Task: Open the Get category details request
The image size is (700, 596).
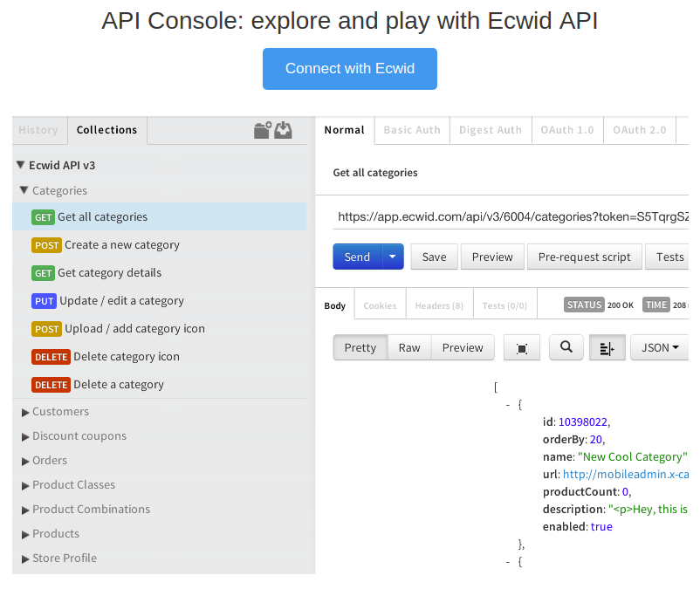Action: (160, 273)
